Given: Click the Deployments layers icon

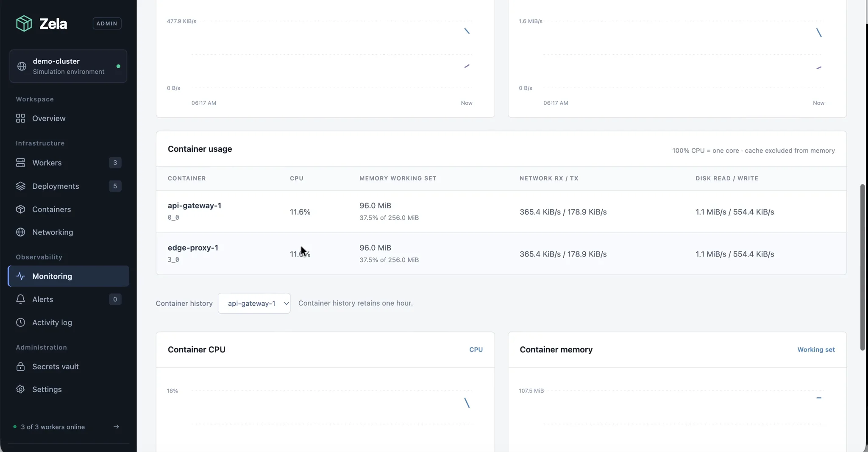Looking at the screenshot, I should pos(20,186).
